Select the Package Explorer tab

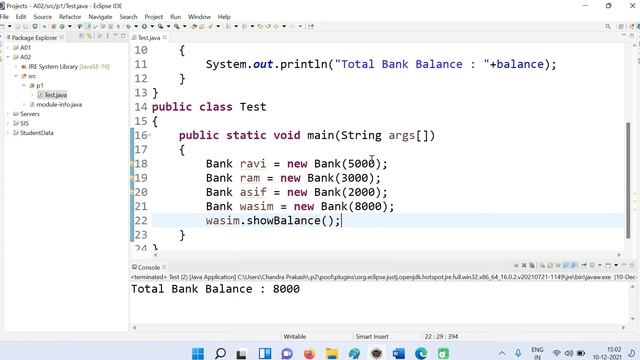pos(34,38)
